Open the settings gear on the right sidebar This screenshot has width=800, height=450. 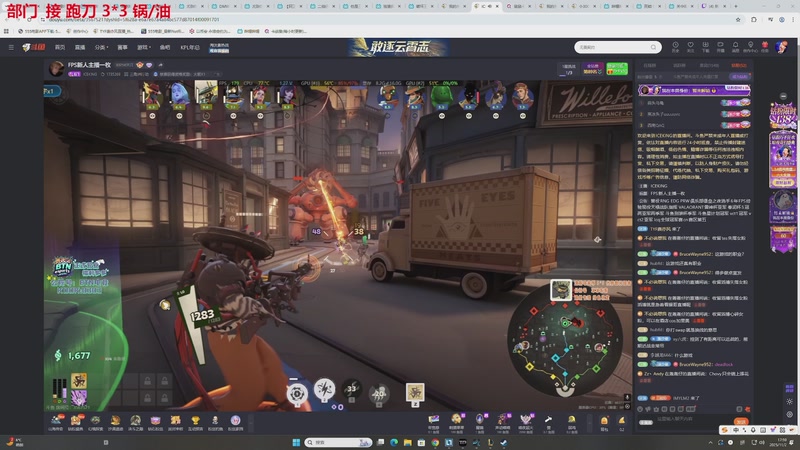790,414
